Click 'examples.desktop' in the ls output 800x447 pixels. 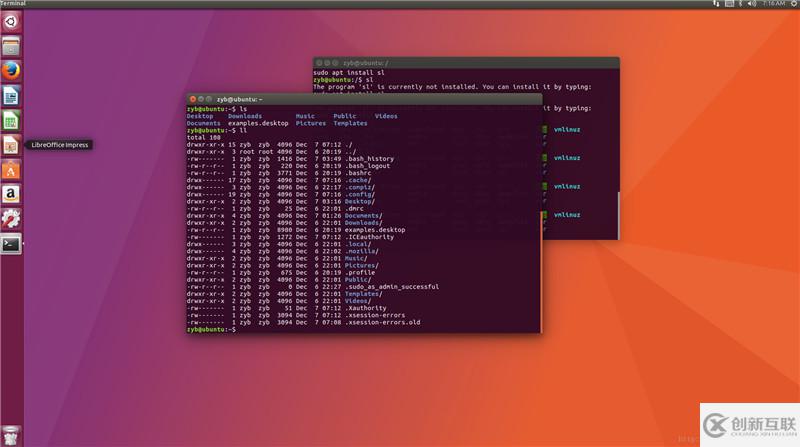click(x=258, y=123)
